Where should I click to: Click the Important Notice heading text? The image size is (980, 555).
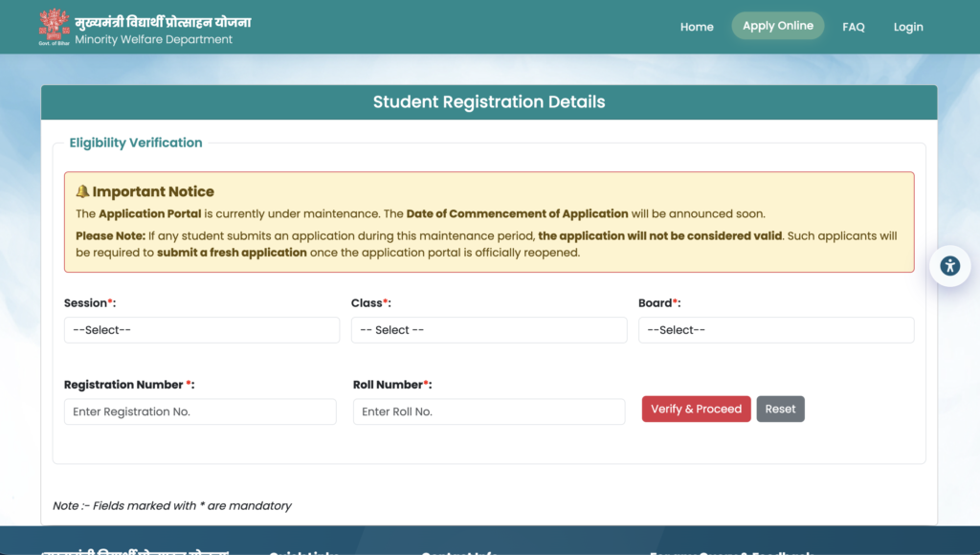click(153, 191)
